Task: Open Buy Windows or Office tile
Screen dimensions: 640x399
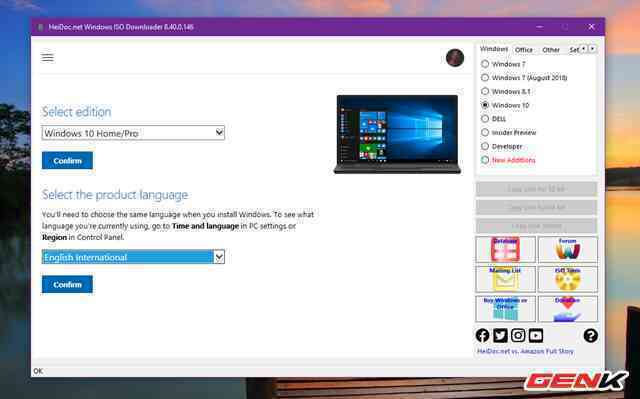Action: click(505, 309)
